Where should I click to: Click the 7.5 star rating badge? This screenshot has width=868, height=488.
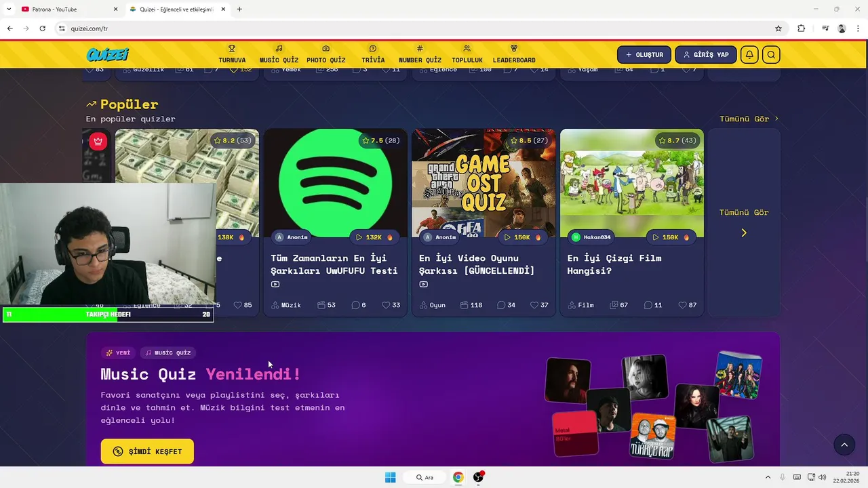382,140
